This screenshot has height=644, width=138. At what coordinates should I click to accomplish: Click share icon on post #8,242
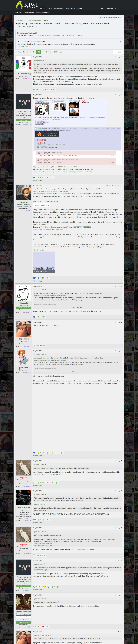(x=115, y=95)
